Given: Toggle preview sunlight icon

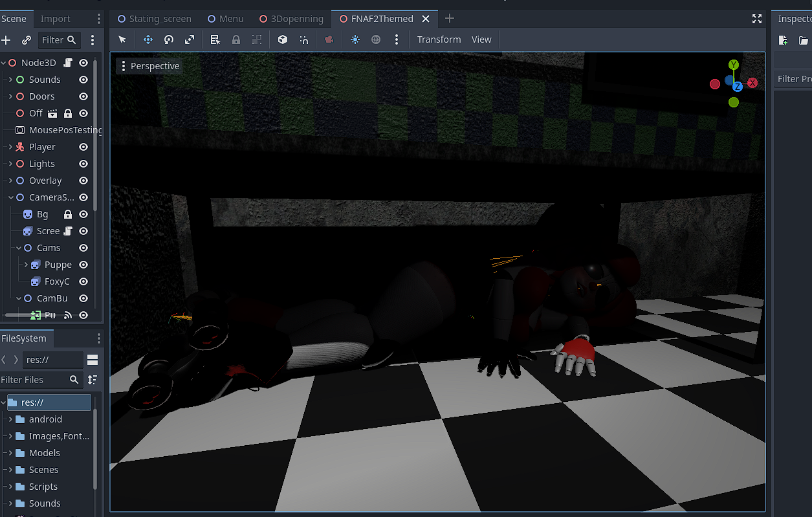Looking at the screenshot, I should pyautogui.click(x=355, y=39).
